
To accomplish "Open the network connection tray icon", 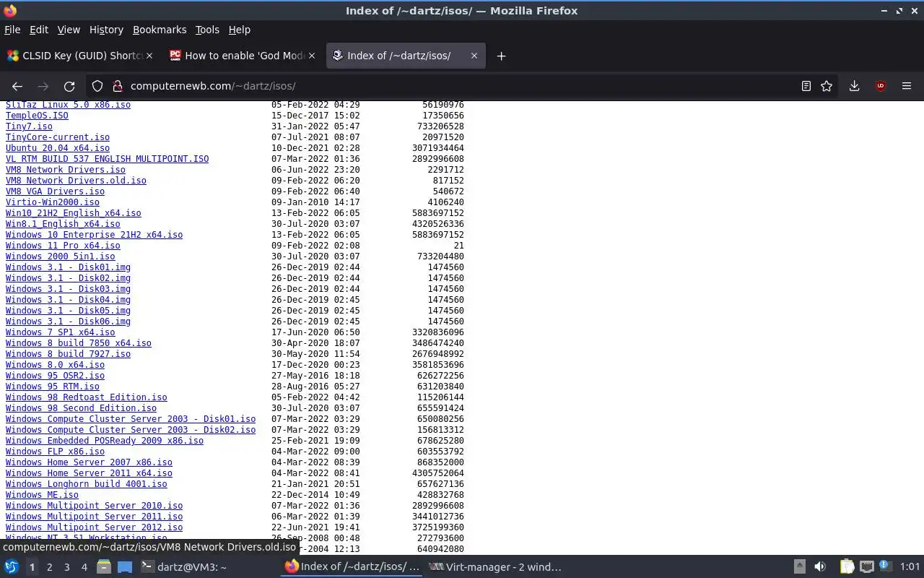I will click(866, 566).
